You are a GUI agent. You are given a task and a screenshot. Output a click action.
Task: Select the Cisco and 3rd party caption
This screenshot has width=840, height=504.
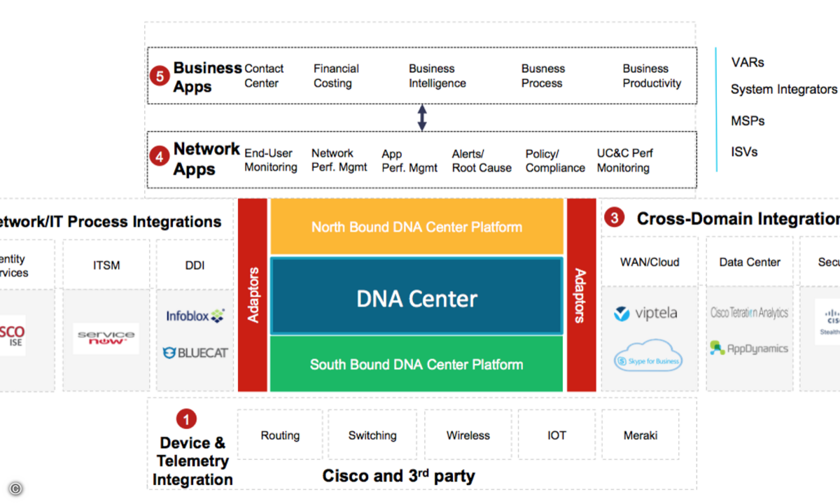click(398, 477)
